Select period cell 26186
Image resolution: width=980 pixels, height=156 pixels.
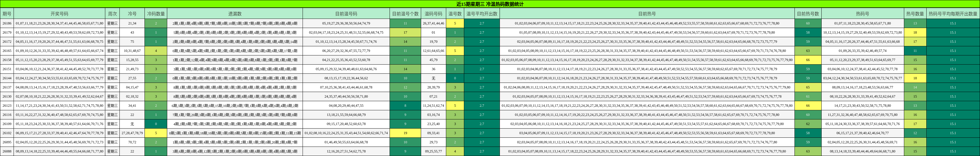click(7, 23)
